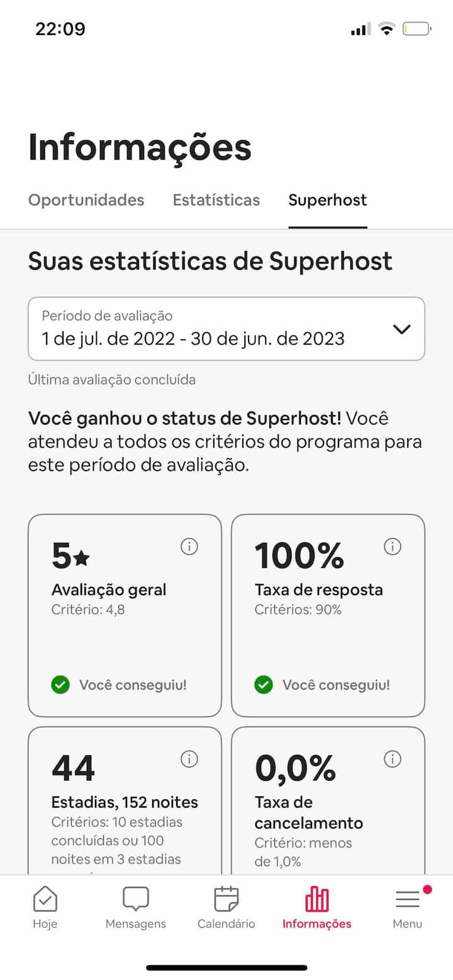Viewport: 453px width, 980px height.
Task: Open the Calendário icon
Action: click(x=226, y=899)
